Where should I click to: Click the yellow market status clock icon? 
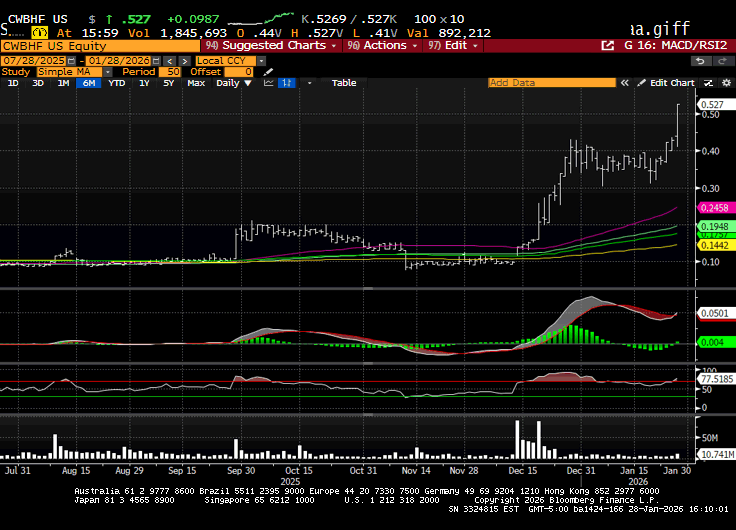(x=40, y=33)
